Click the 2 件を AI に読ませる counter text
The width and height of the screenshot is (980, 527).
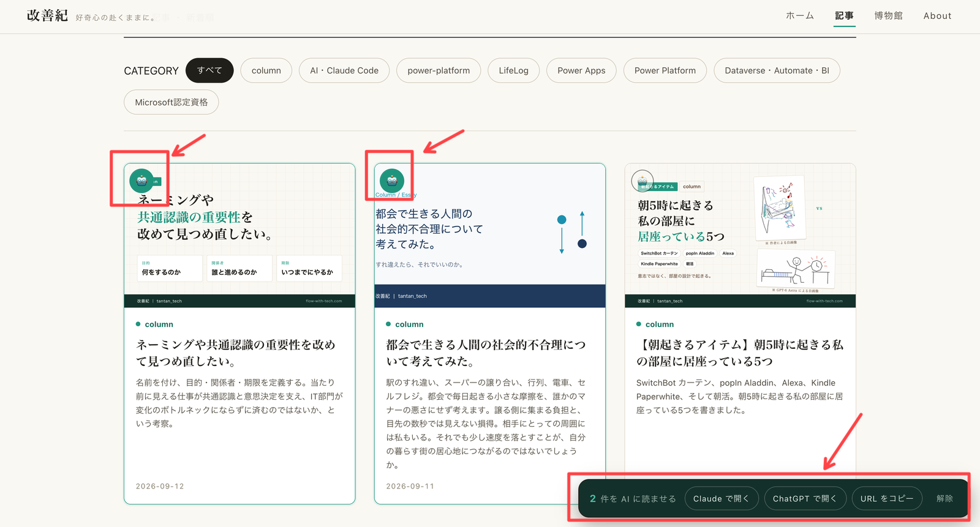point(633,499)
